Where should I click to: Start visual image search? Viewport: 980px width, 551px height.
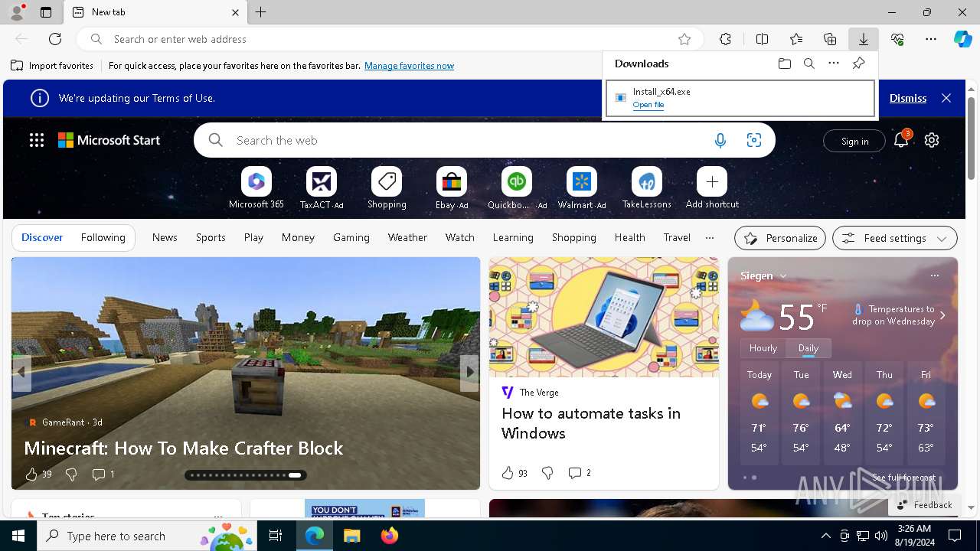(x=754, y=140)
